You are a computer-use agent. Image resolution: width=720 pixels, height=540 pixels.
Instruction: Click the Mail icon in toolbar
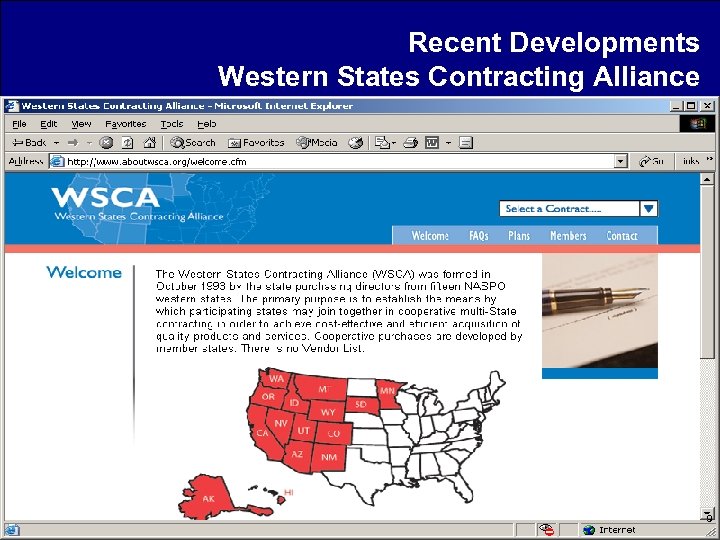[x=382, y=143]
